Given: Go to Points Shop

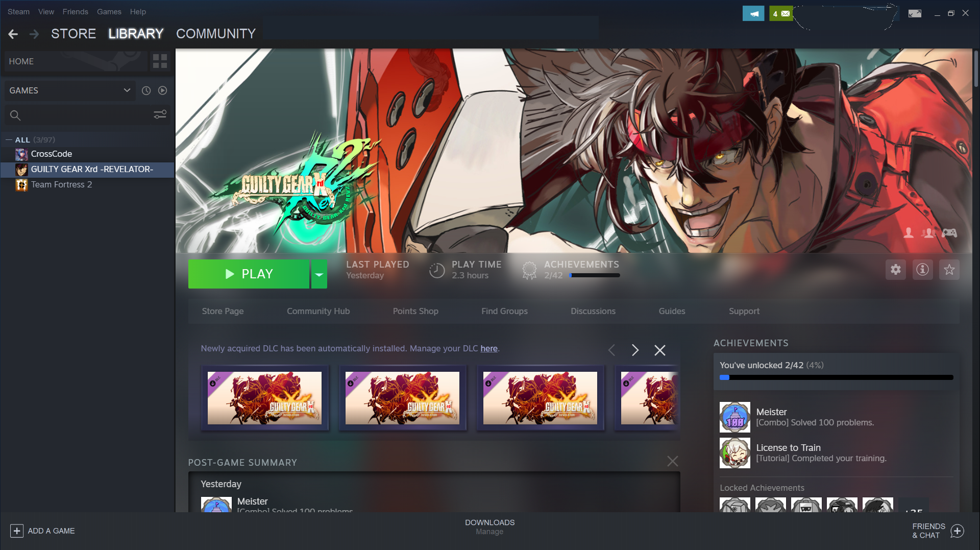Looking at the screenshot, I should (415, 311).
